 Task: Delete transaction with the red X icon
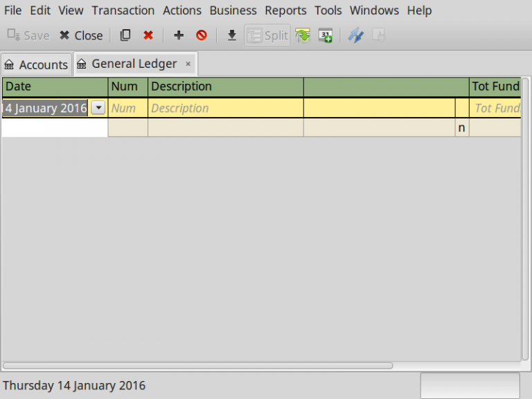click(x=148, y=35)
